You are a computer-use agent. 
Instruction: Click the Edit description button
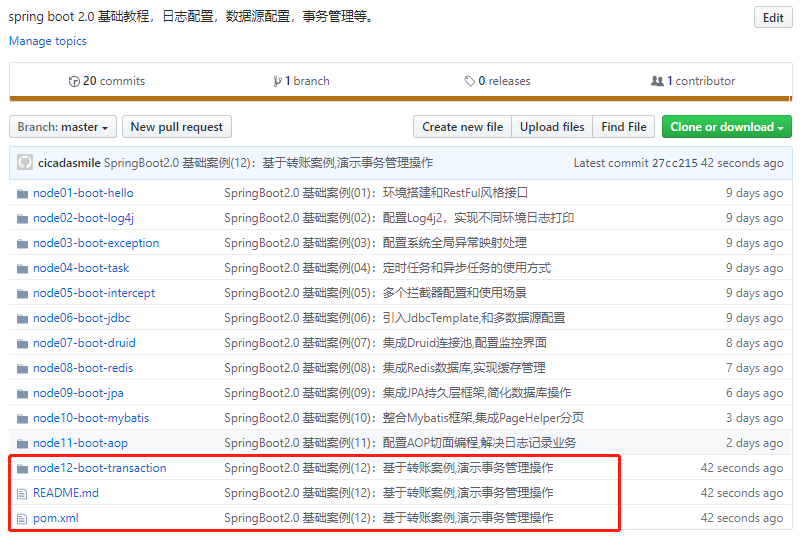tap(773, 18)
